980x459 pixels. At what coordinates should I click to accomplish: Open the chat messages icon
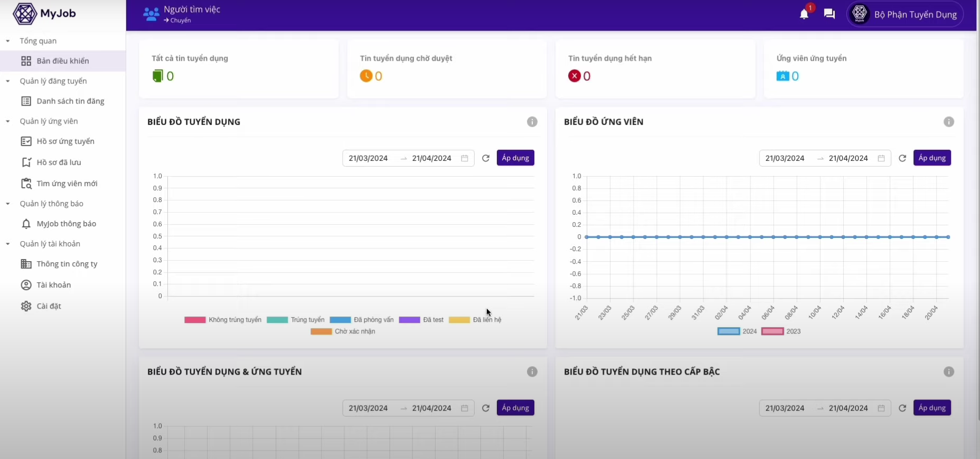[830, 14]
